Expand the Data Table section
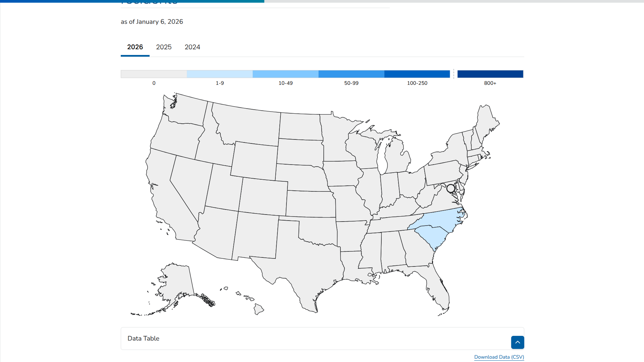The height and width of the screenshot is (362, 644). (x=144, y=339)
